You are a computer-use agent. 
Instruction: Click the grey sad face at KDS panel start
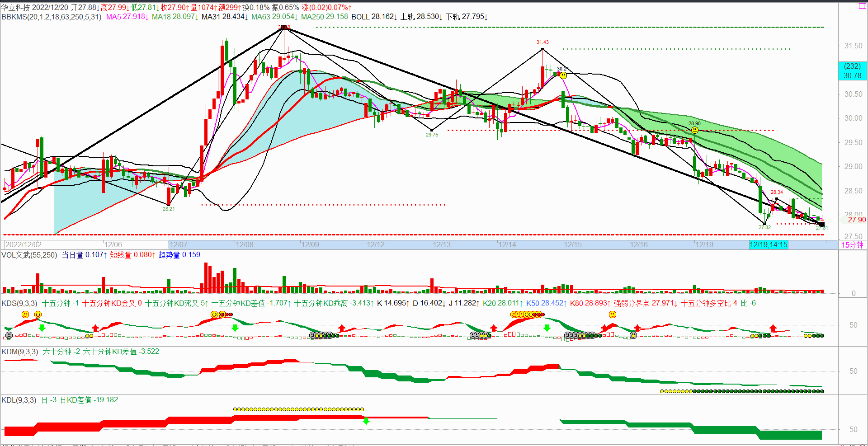(9, 335)
